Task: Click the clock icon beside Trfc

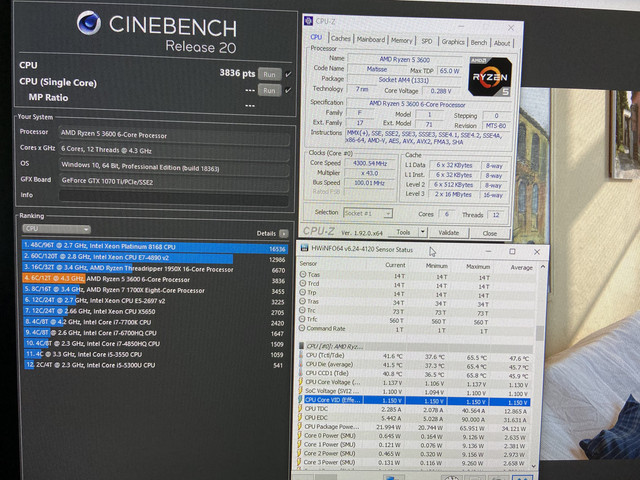Action: tap(303, 319)
